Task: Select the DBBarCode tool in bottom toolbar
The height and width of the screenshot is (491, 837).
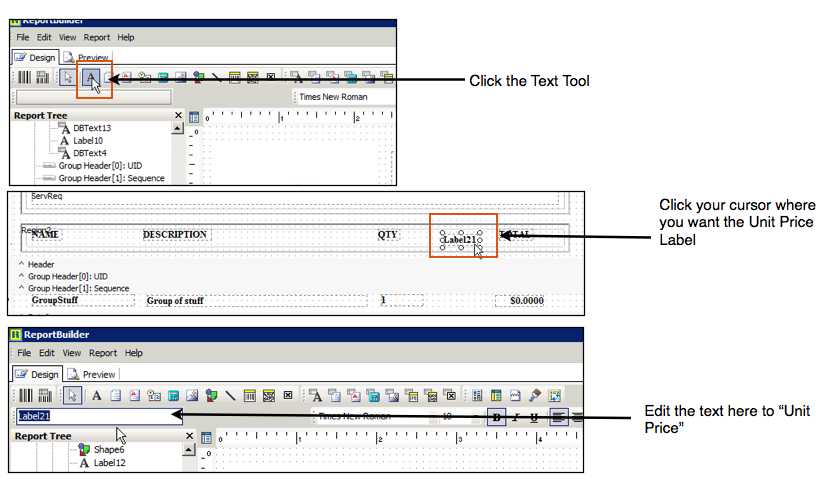Action: click(412, 396)
